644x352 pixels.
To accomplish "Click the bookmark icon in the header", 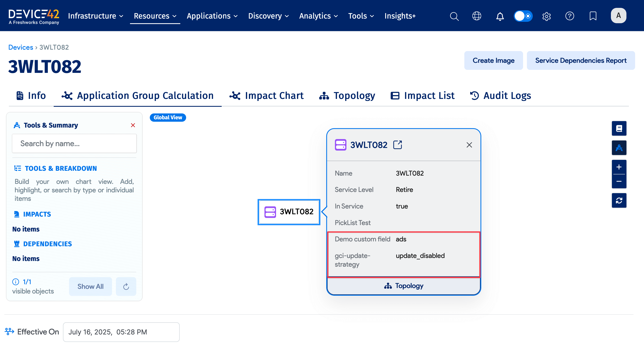I will point(593,16).
